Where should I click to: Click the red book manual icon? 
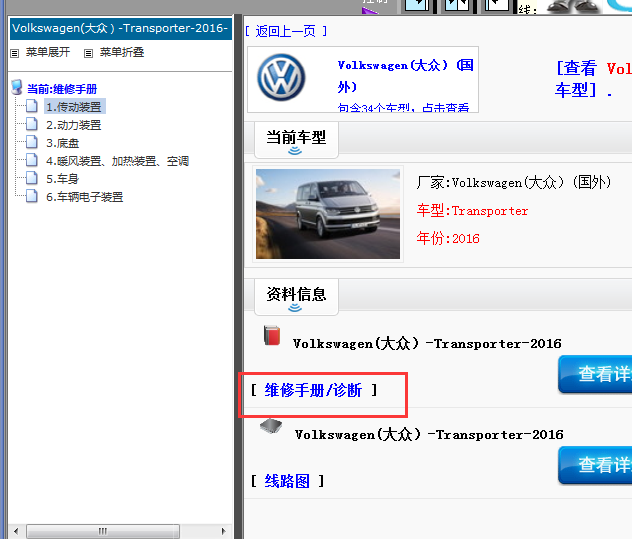point(272,335)
